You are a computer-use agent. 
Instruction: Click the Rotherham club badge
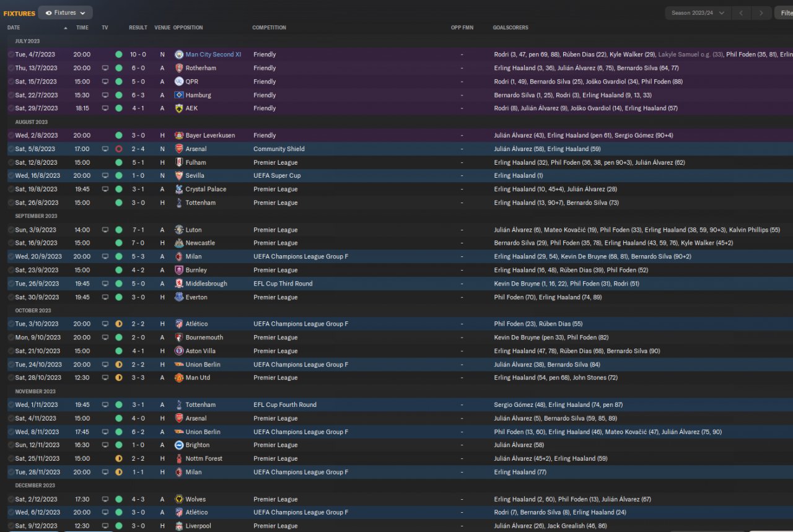coord(179,68)
